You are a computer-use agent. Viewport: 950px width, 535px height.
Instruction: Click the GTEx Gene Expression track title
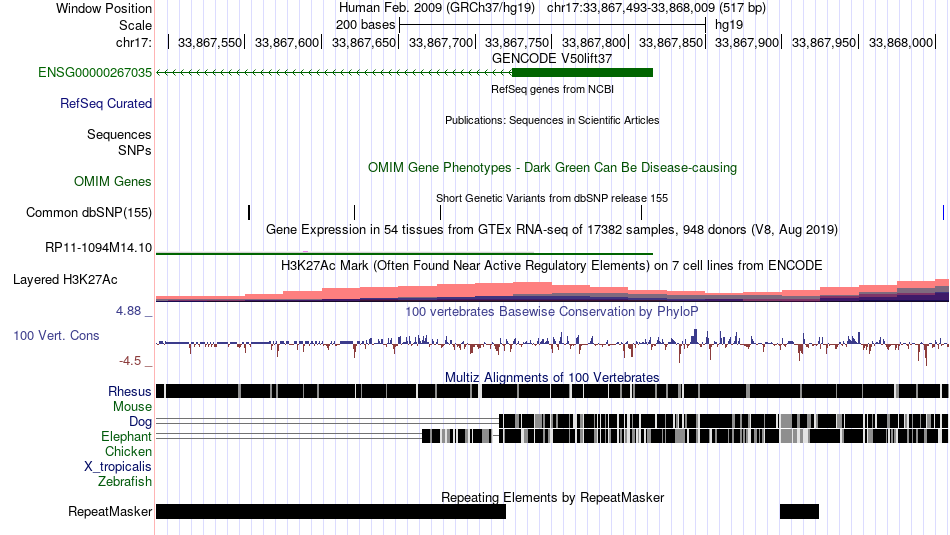click(x=552, y=230)
